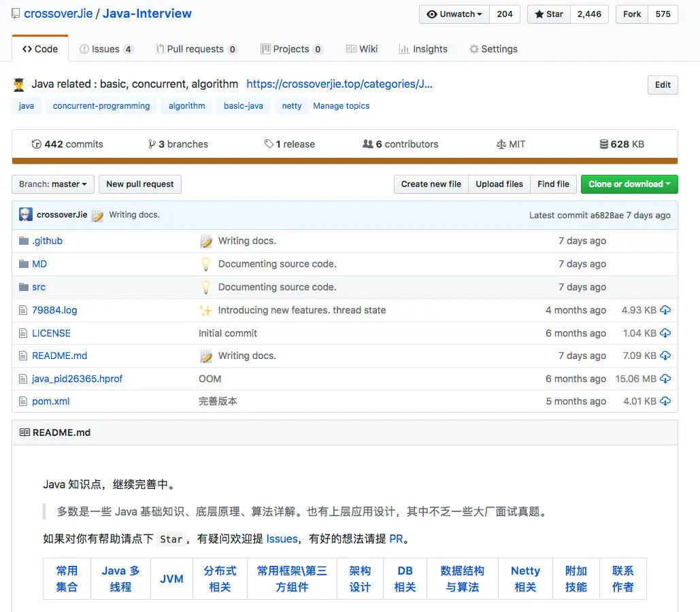Click the repository book icon beside crossoverJie
This screenshot has height=612, width=700.
point(15,12)
